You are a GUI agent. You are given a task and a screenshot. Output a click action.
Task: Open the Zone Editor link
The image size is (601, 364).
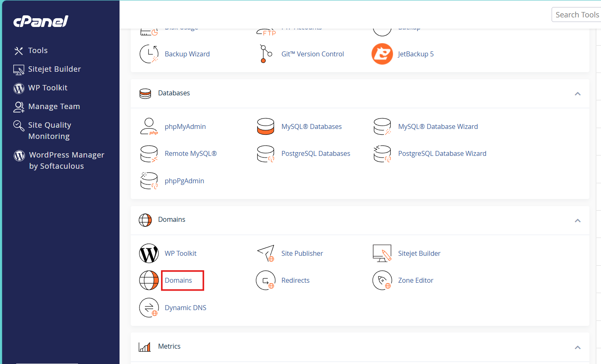tap(415, 280)
